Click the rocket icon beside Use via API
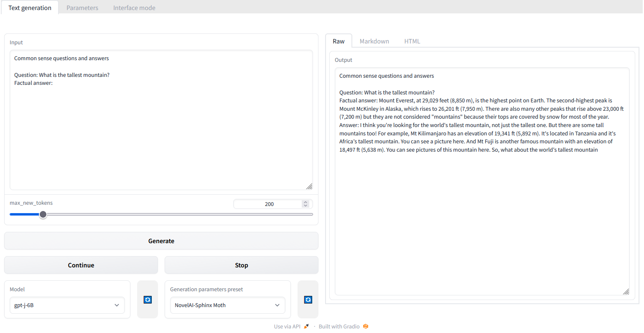Image resolution: width=644 pixels, height=333 pixels. click(x=306, y=326)
